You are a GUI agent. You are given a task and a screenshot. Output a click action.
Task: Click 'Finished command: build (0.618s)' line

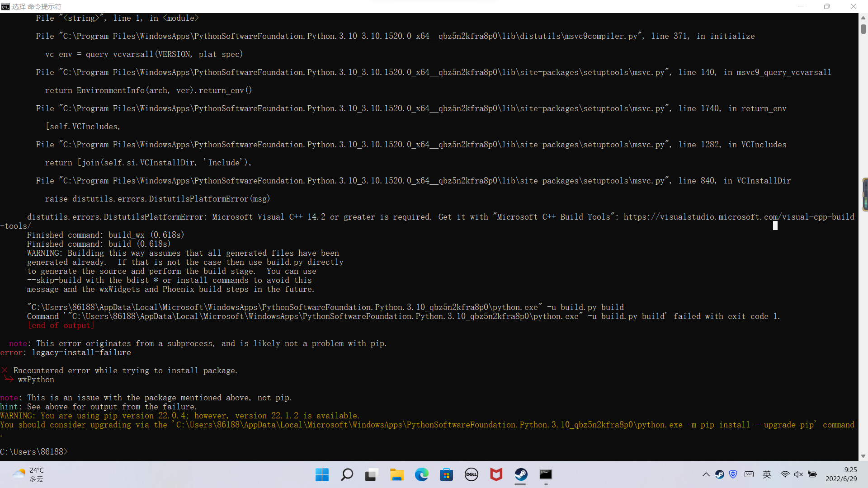coord(99,244)
